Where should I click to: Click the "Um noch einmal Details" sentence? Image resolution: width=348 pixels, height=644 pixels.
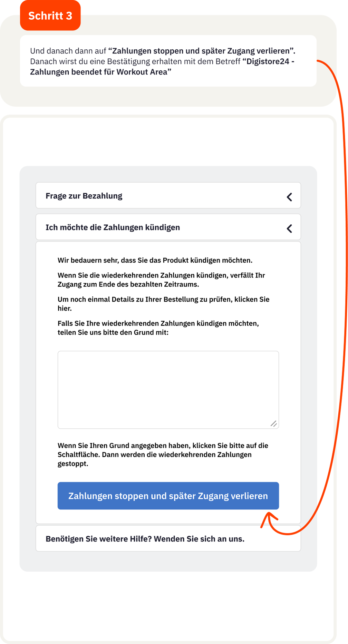click(x=163, y=299)
